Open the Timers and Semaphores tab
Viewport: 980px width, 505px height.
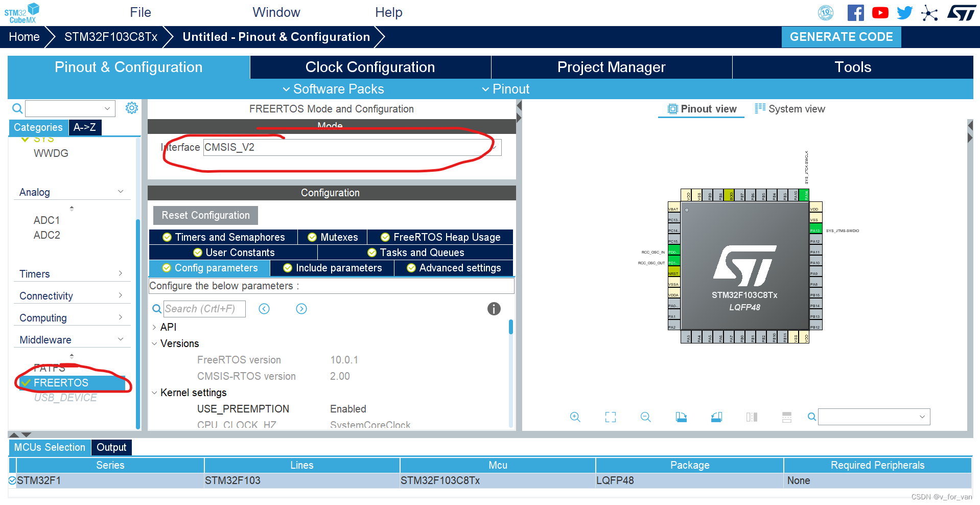223,237
